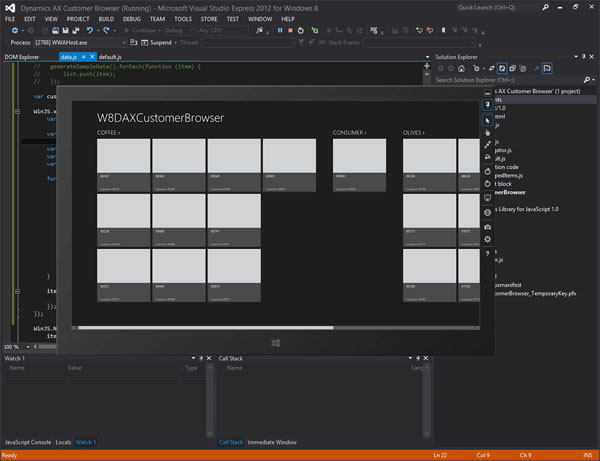The width and height of the screenshot is (600, 461).
Task: Stop debugging with the red square icon
Action: point(290,30)
